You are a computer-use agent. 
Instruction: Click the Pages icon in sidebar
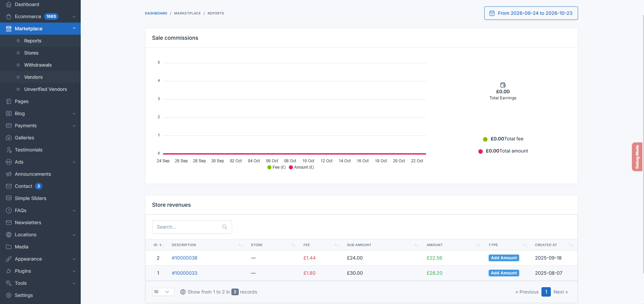(9, 101)
